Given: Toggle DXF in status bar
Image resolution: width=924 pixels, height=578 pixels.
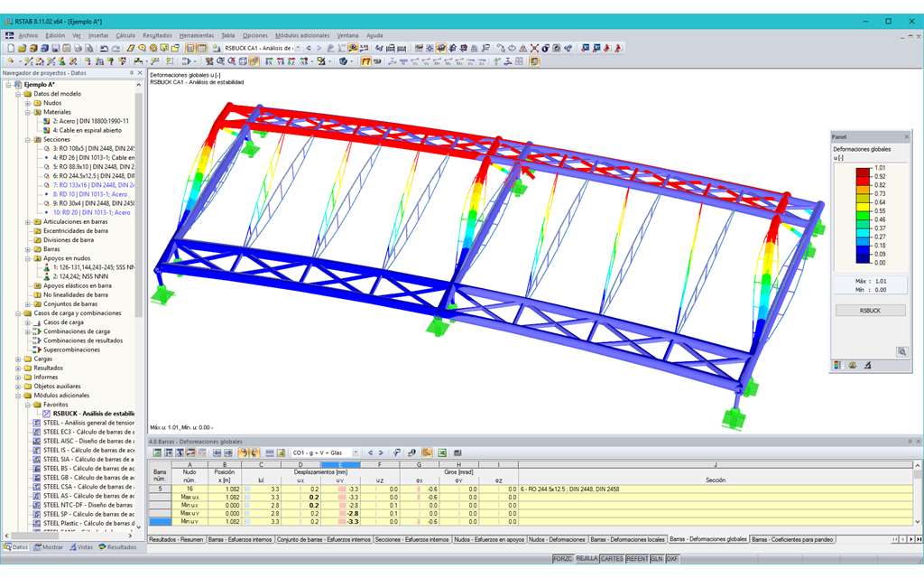Looking at the screenshot, I should [x=671, y=559].
